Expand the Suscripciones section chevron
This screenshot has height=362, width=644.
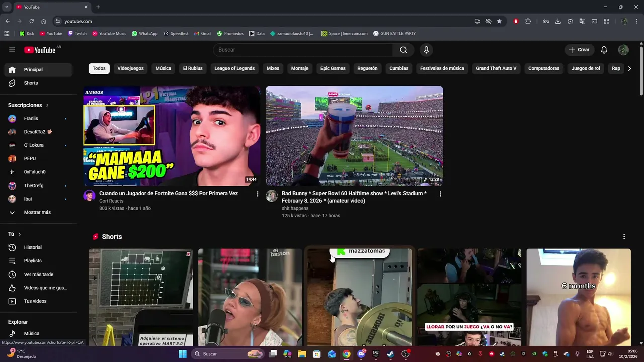(x=47, y=105)
